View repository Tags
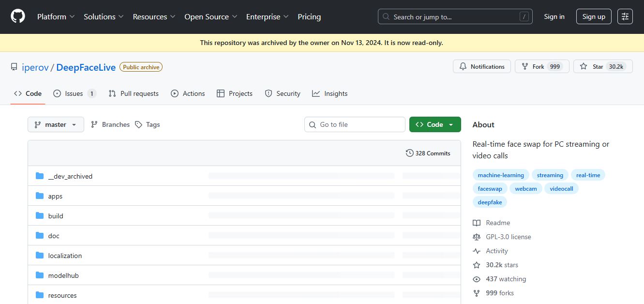This screenshot has width=644, height=304. point(148,124)
